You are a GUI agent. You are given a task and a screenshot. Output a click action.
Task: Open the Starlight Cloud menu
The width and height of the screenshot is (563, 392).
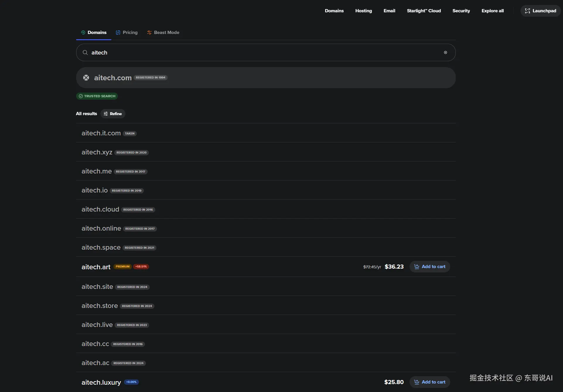[424, 11]
